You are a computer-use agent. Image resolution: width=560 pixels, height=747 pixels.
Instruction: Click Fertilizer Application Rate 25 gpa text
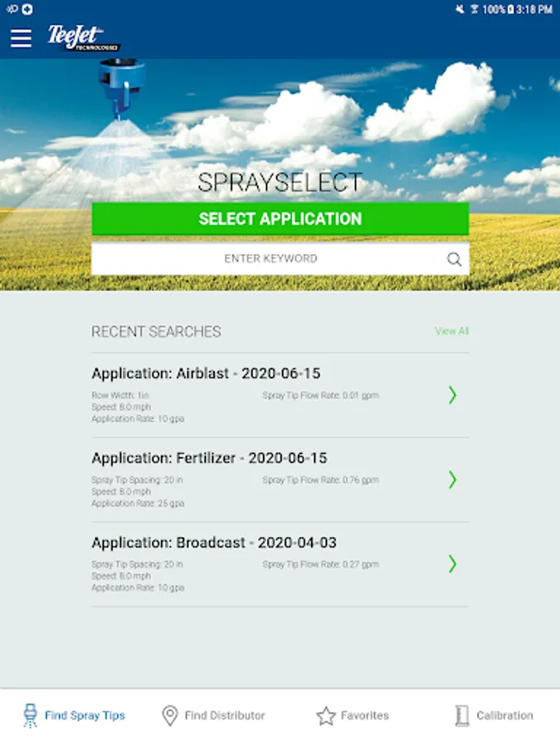(x=138, y=504)
